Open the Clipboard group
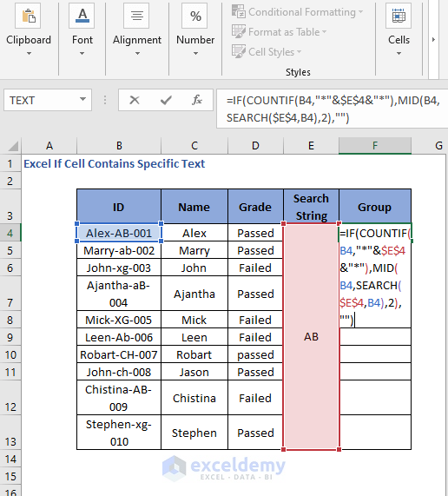 [29, 30]
